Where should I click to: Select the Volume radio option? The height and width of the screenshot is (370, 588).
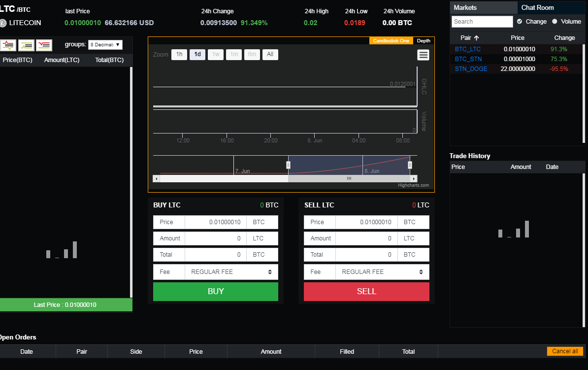click(x=555, y=21)
